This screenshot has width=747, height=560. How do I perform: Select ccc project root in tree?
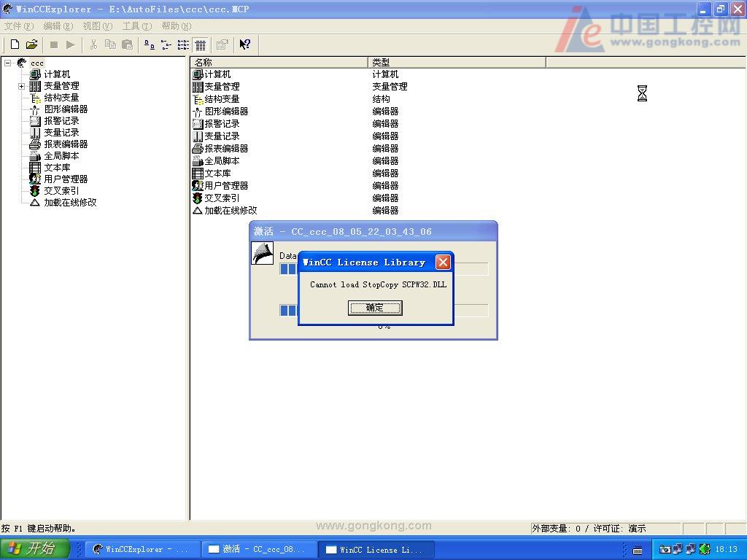[37, 63]
